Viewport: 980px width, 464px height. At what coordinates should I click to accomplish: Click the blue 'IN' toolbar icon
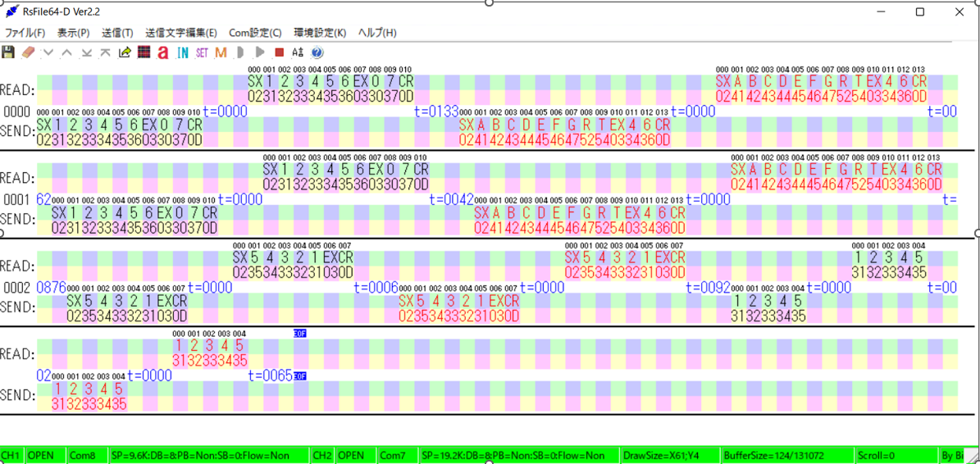pyautogui.click(x=182, y=52)
